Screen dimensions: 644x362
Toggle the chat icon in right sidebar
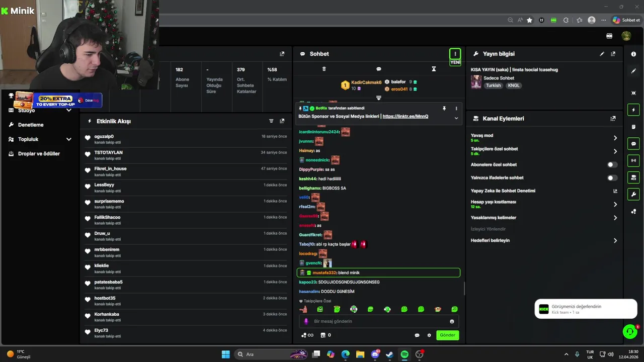633,144
